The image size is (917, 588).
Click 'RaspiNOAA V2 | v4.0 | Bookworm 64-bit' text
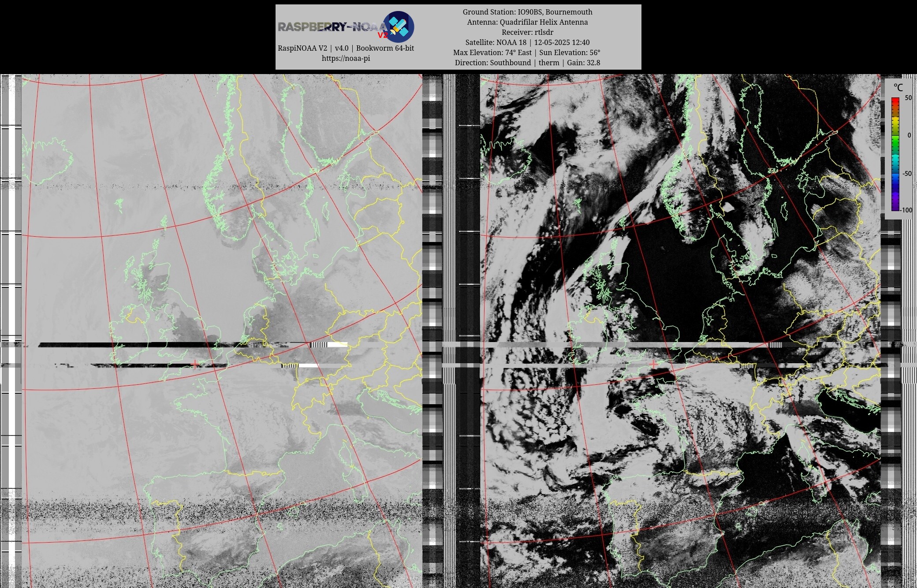pyautogui.click(x=346, y=48)
